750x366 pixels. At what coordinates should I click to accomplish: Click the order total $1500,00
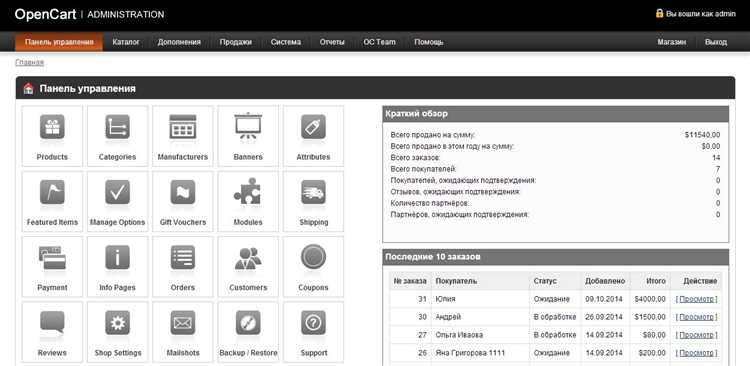650,317
